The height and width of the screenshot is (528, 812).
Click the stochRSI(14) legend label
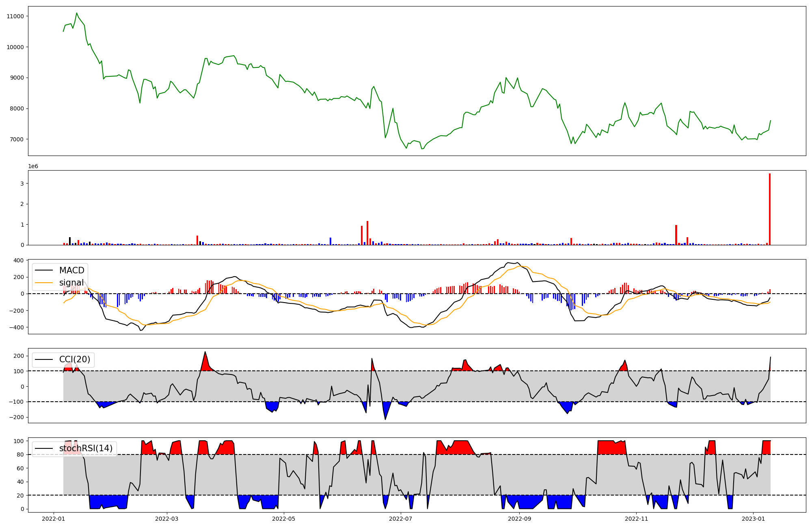pos(86,448)
